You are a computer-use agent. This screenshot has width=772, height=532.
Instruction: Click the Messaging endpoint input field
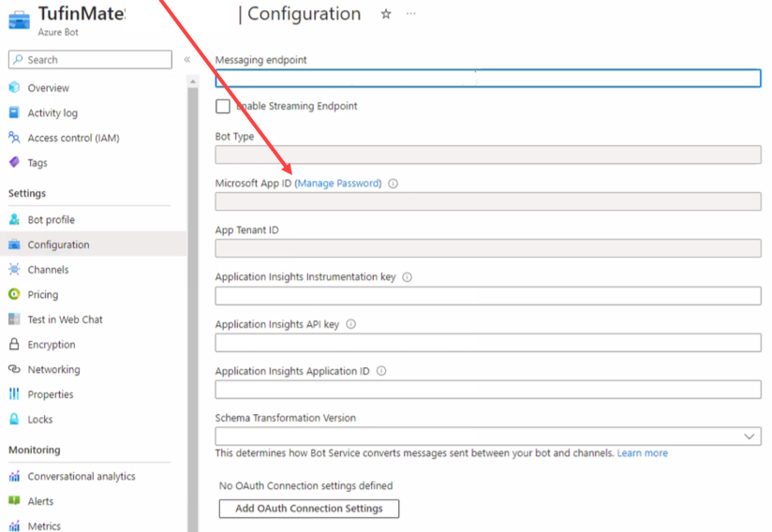coord(487,79)
